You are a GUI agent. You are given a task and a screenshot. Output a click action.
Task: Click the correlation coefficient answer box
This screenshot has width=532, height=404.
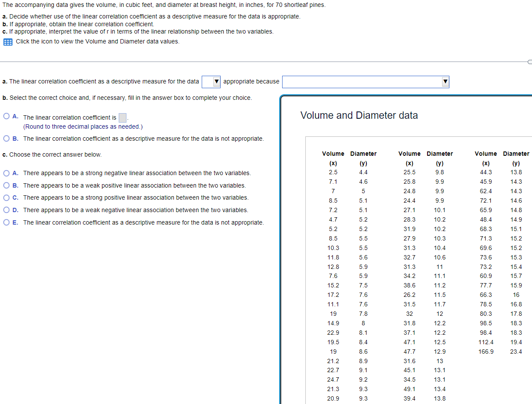point(123,117)
